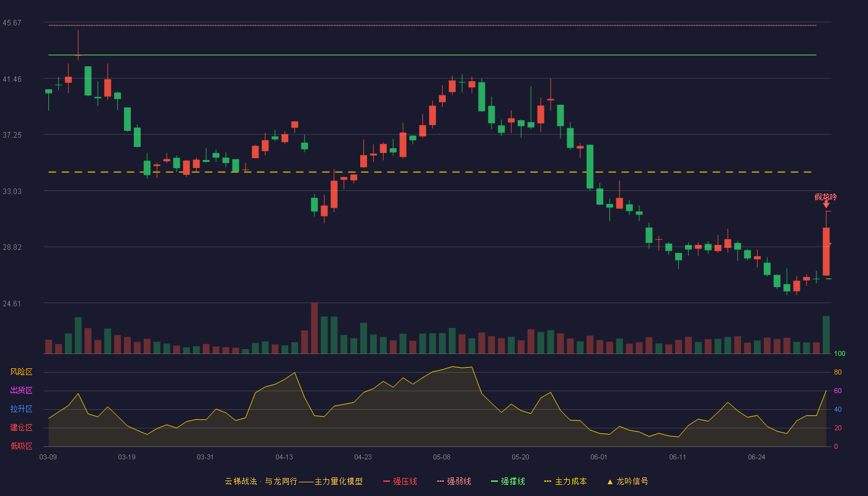Click the tallest red volume bar
Viewport: 868px width, 496px height.
pos(314,328)
